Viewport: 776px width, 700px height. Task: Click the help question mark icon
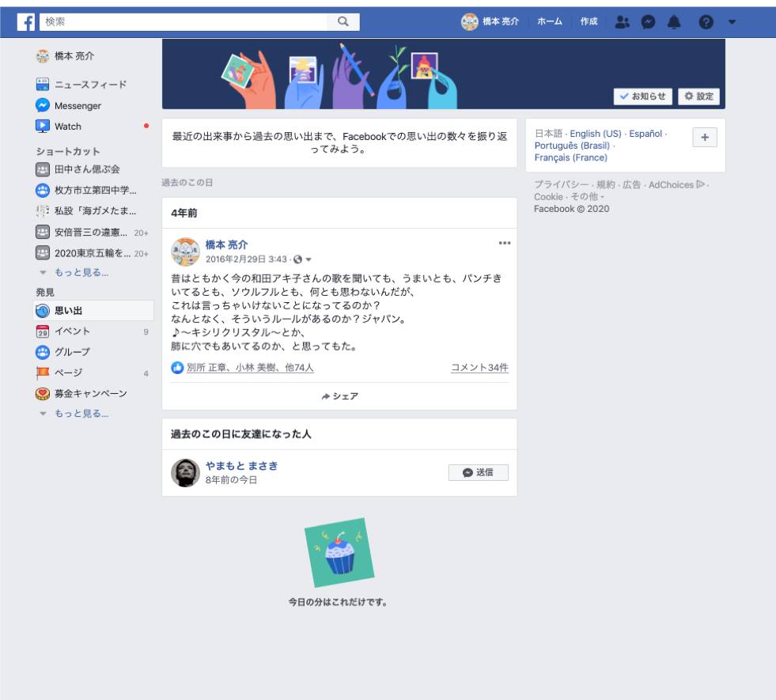pyautogui.click(x=706, y=22)
